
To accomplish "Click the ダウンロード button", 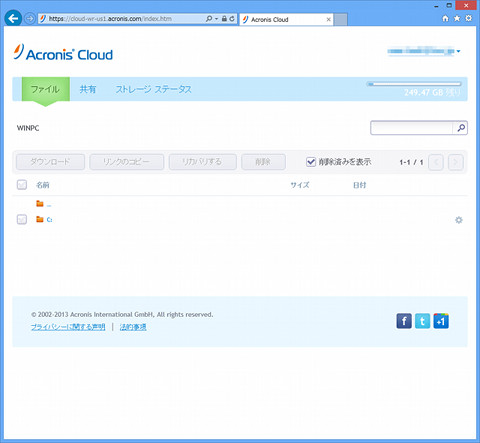I will click(50, 162).
